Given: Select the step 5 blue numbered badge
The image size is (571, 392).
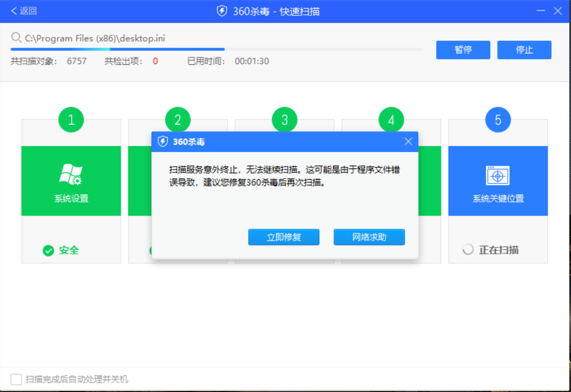Looking at the screenshot, I should (x=498, y=119).
